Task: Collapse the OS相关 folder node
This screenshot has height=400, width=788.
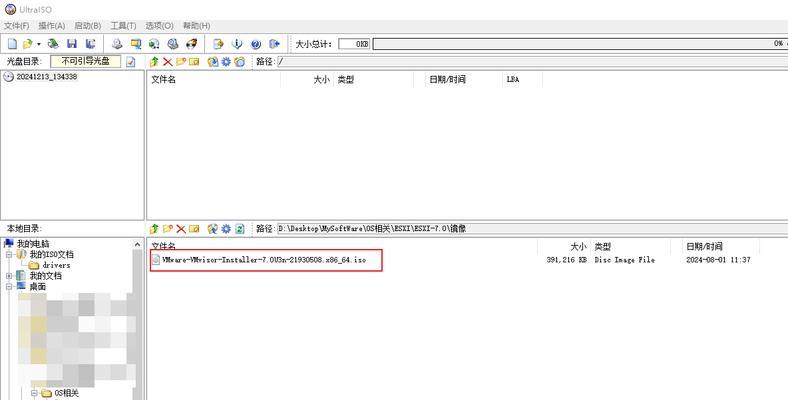Action: click(34, 393)
